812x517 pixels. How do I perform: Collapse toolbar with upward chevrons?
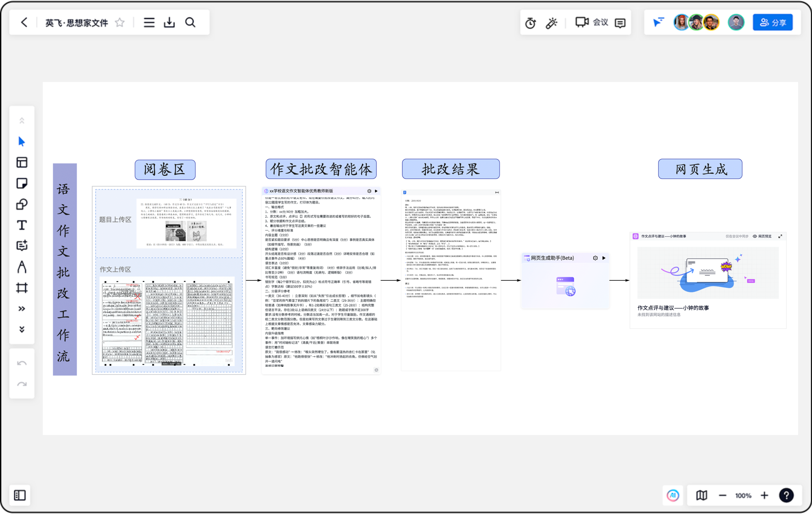(x=22, y=121)
